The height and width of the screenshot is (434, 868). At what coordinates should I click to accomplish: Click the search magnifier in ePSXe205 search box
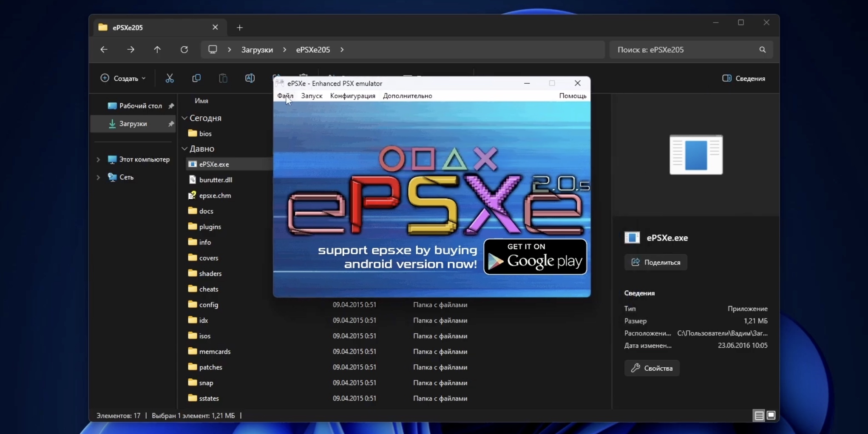coord(762,49)
